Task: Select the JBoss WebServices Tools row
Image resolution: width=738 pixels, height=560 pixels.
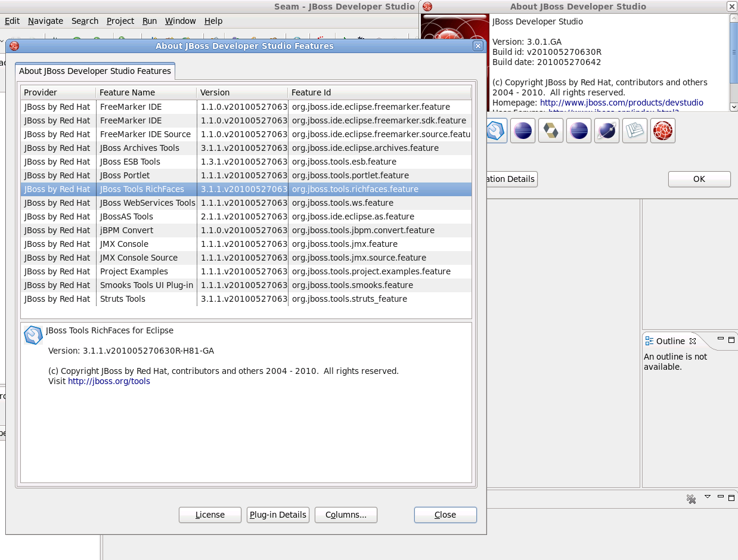Action: pyautogui.click(x=246, y=203)
